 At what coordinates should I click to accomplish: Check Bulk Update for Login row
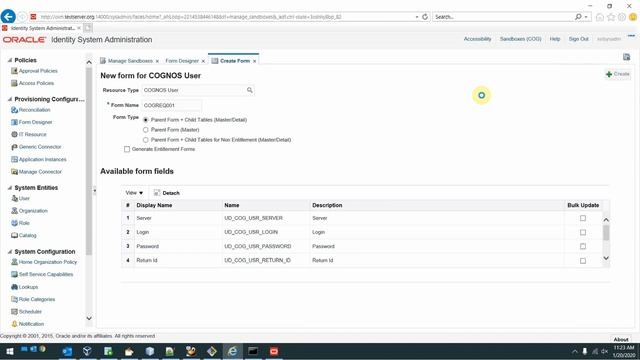click(583, 233)
